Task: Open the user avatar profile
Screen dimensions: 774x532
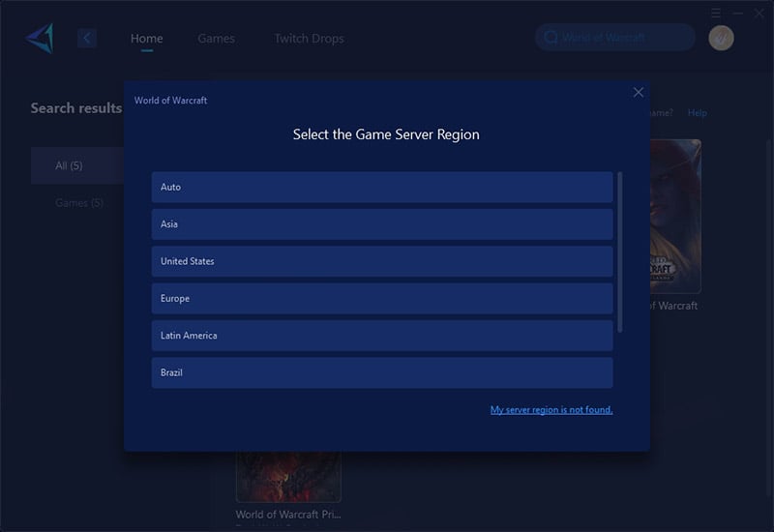Action: point(721,38)
